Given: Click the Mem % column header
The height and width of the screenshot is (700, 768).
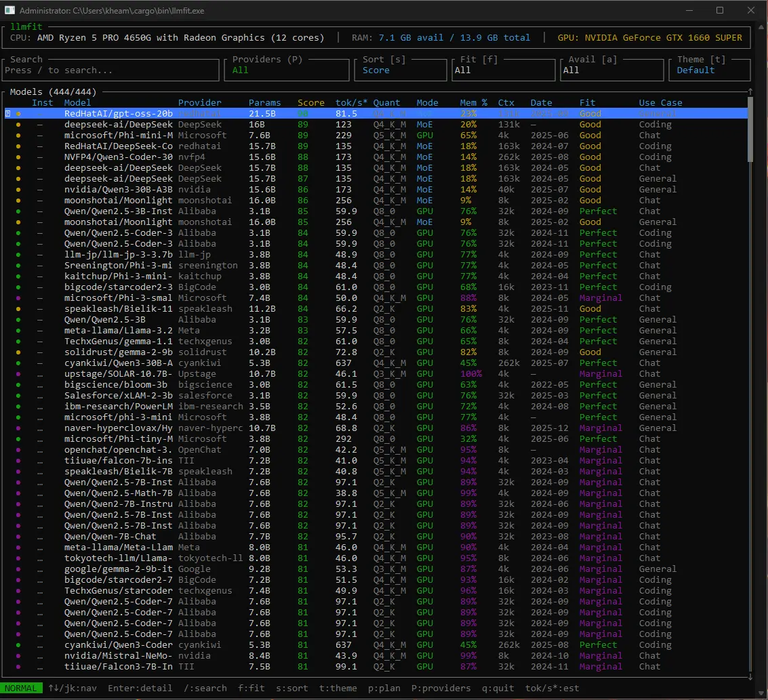Looking at the screenshot, I should (x=474, y=103).
